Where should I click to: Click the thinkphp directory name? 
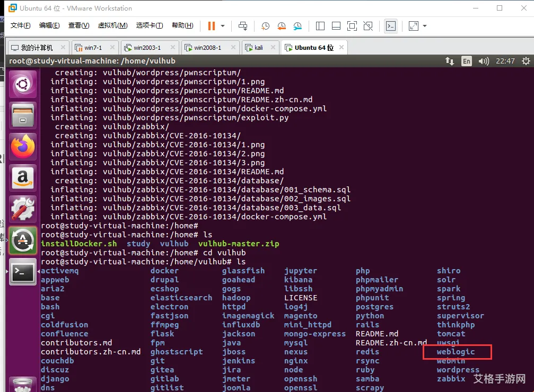coord(456,325)
